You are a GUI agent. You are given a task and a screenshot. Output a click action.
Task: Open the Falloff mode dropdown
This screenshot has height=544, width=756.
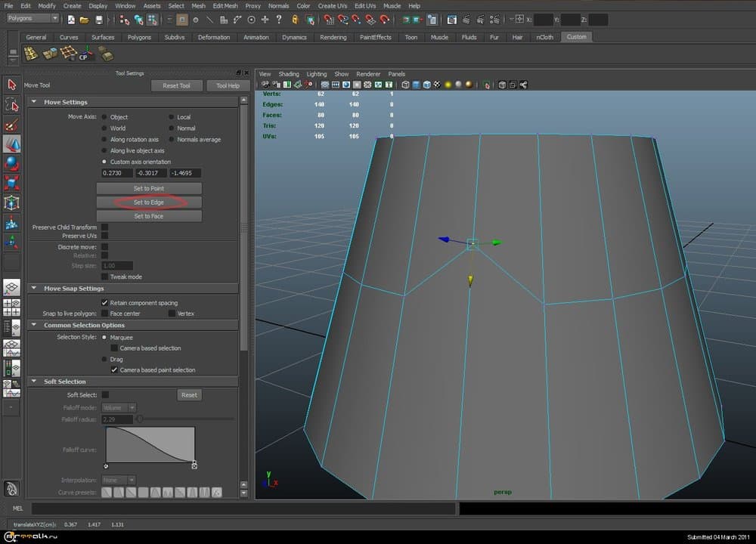[x=119, y=408]
